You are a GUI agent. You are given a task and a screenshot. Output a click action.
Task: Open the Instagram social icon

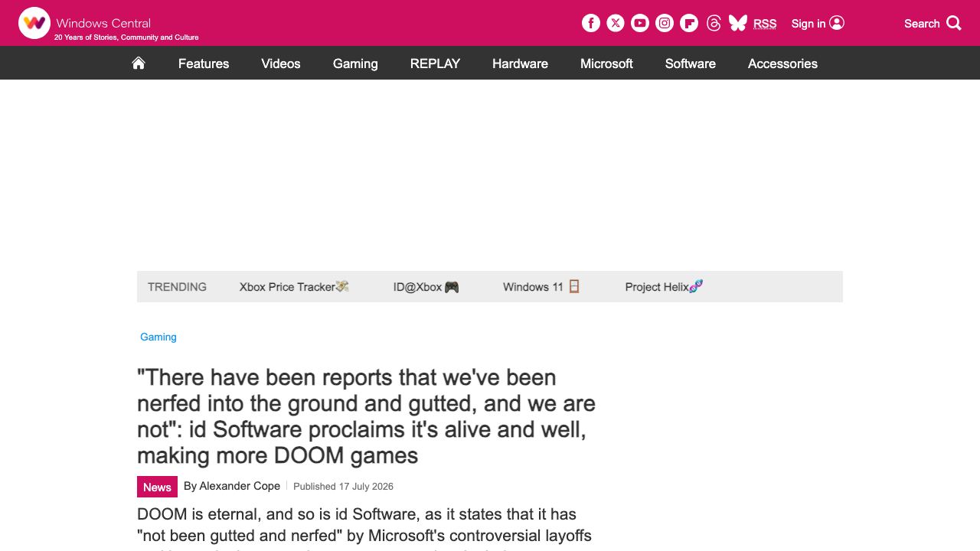pyautogui.click(x=665, y=23)
